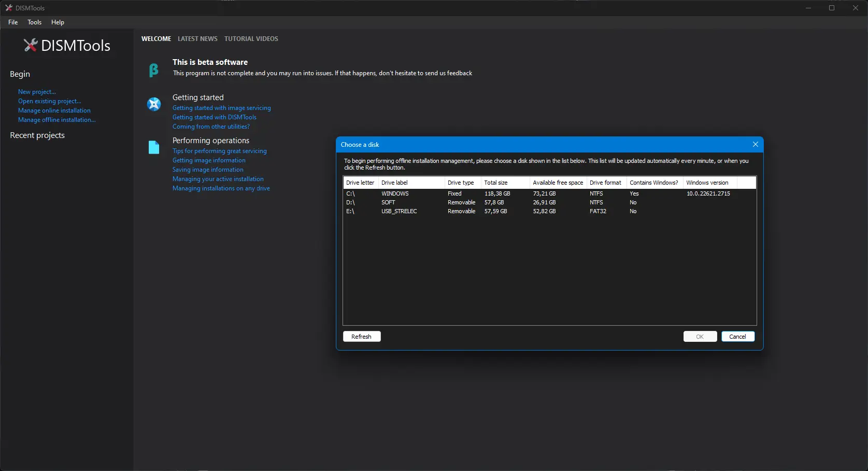Viewport: 868px width, 471px height.
Task: Click the DISMTools title bar app icon
Action: pos(9,8)
